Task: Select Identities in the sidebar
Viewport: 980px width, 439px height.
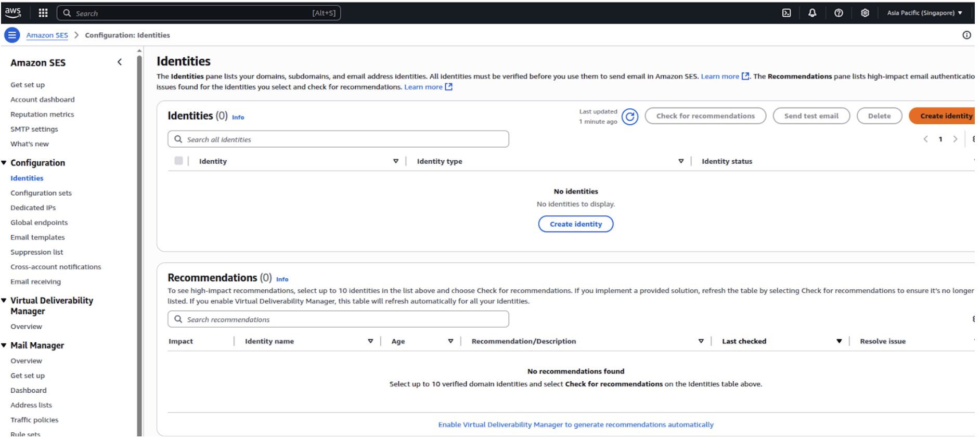Action: tap(27, 178)
